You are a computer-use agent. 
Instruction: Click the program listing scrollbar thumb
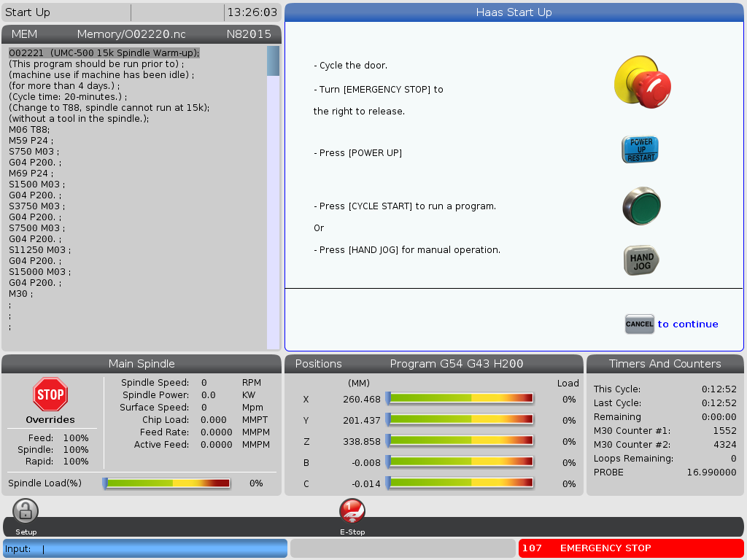coord(273,61)
